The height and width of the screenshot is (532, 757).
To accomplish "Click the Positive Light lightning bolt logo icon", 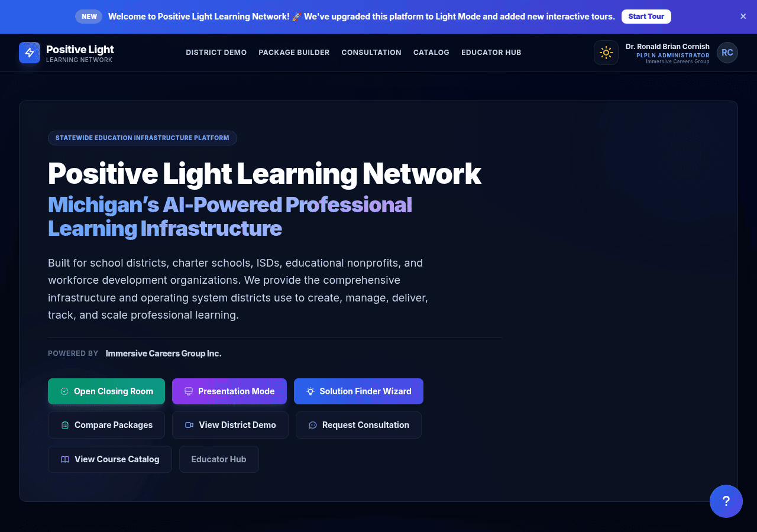I will pyautogui.click(x=30, y=53).
